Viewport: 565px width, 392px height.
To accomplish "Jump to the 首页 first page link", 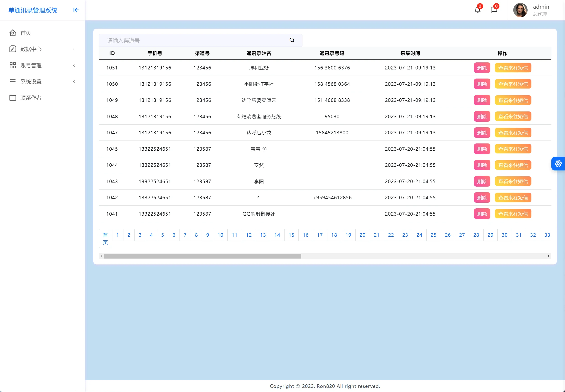I will click(105, 239).
